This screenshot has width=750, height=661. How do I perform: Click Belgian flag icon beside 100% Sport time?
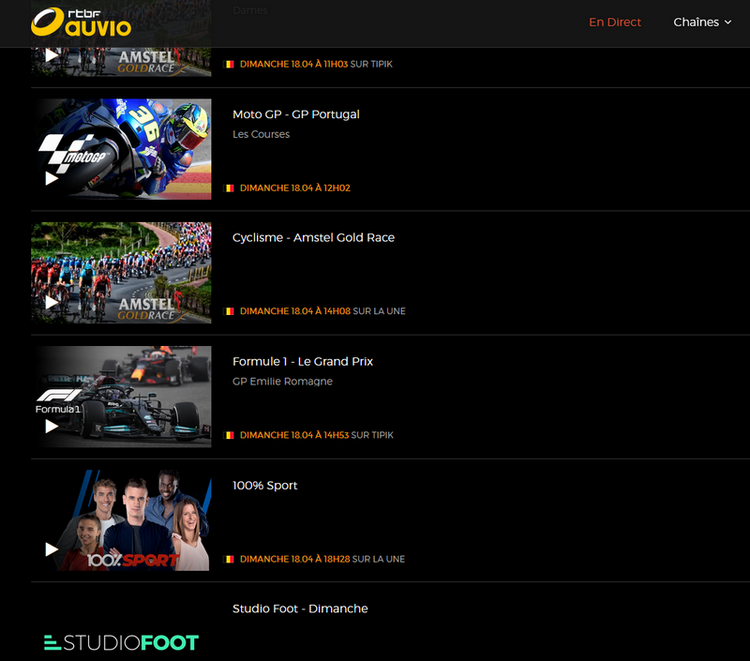point(230,559)
